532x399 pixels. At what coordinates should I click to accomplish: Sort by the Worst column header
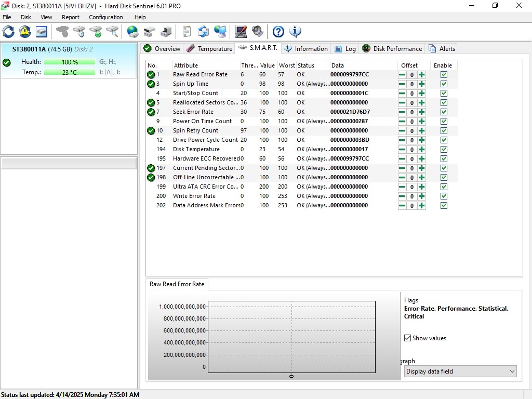click(287, 65)
